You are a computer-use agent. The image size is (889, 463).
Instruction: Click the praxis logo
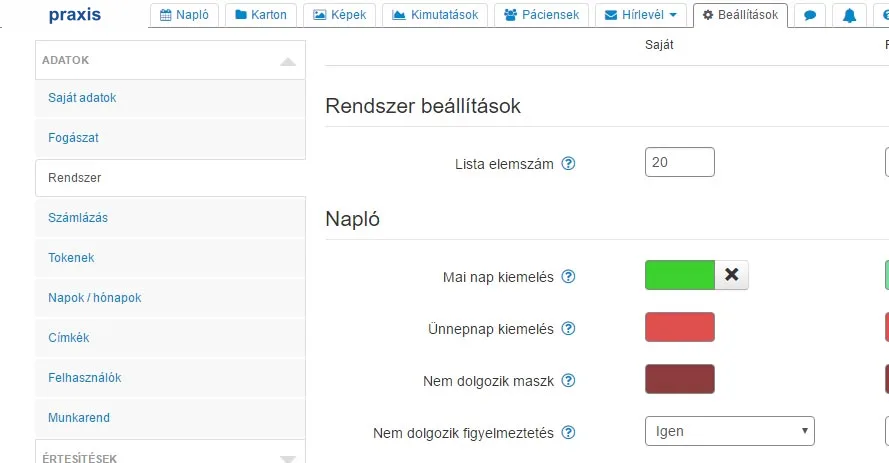[x=75, y=15]
